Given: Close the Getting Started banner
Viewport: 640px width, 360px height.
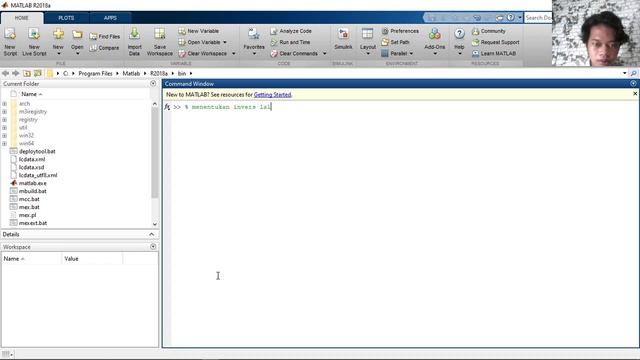Looking at the screenshot, I should 635,94.
